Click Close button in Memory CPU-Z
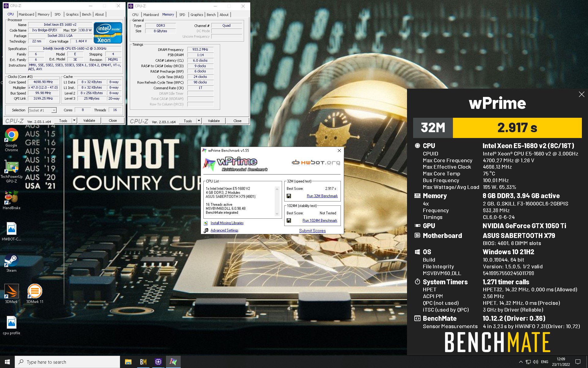Screen dimensions: 588x368 pos(237,121)
